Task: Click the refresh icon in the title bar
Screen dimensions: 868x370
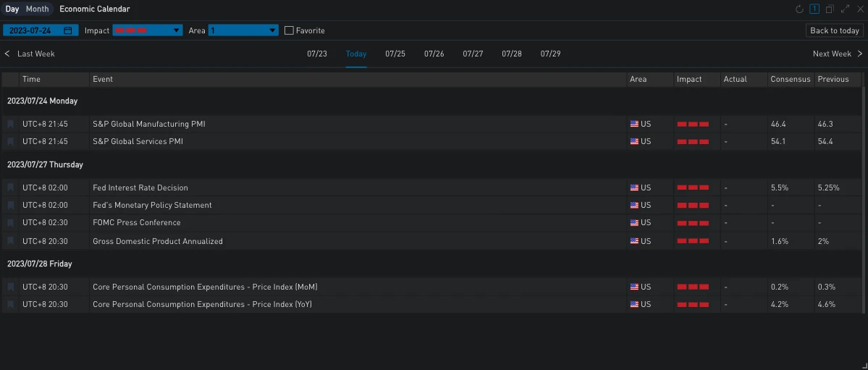Action: click(799, 9)
